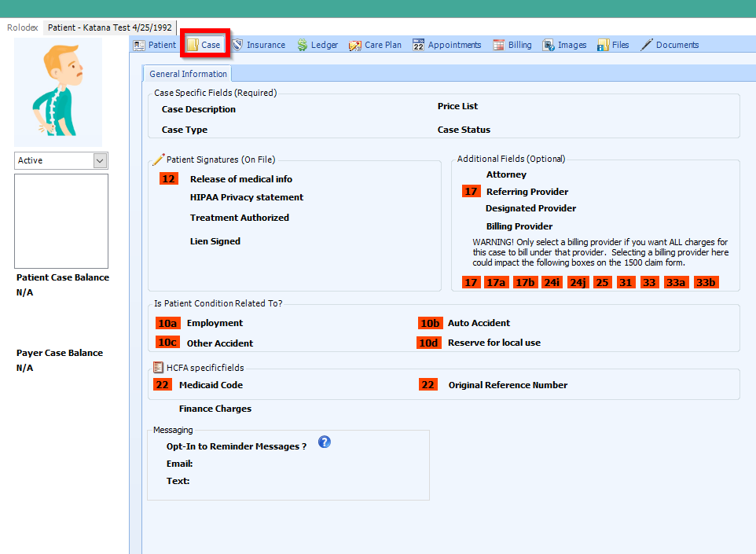Click the 22 Medicaid Code badge
The height and width of the screenshot is (554, 756).
click(163, 384)
